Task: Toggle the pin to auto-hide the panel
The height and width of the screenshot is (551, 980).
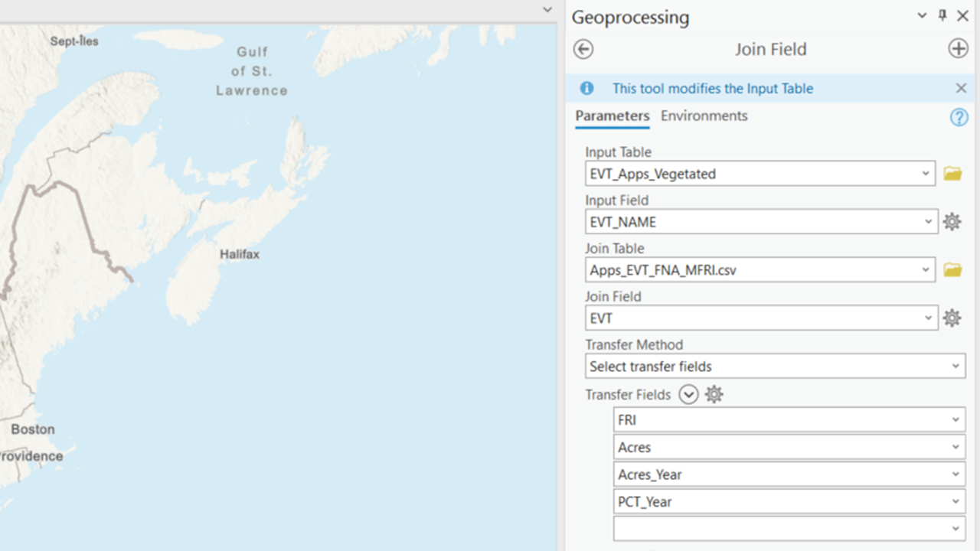Action: coord(942,15)
